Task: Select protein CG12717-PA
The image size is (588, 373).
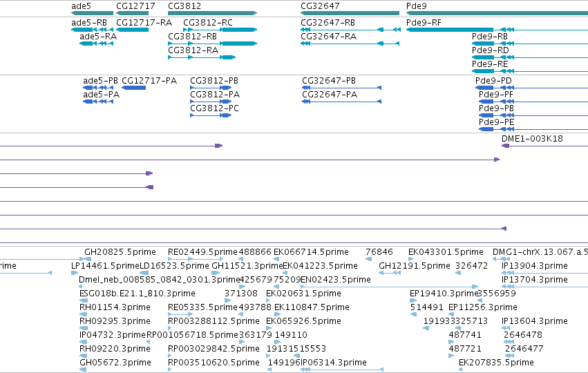Action: [149, 81]
